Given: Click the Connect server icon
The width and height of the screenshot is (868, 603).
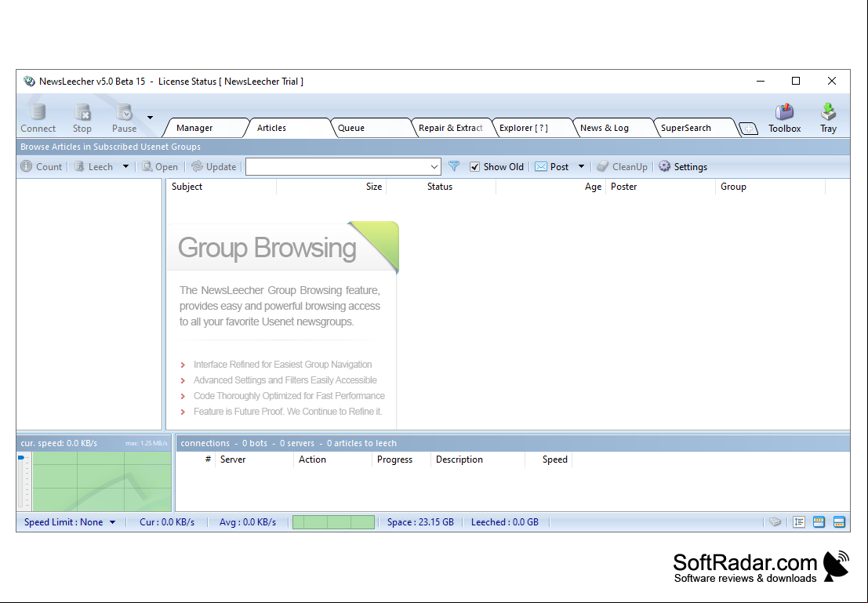Looking at the screenshot, I should click(38, 112).
